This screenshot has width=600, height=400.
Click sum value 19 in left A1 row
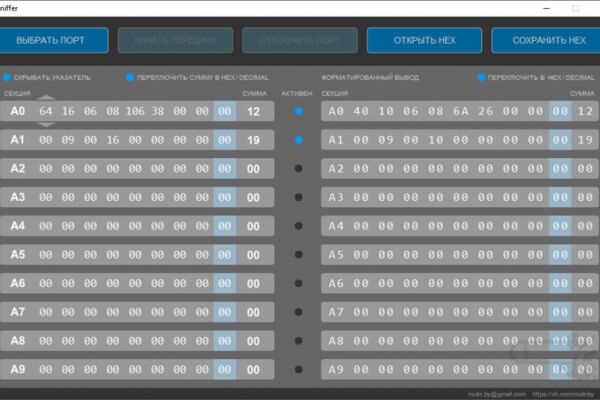253,140
